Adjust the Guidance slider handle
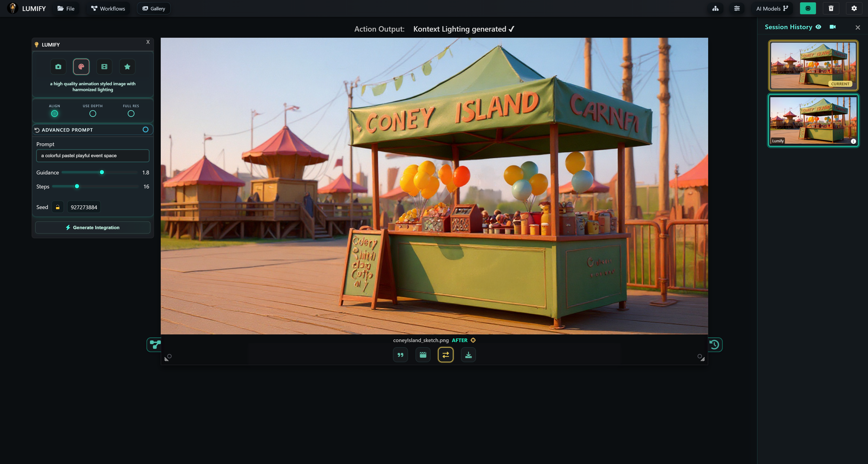Image resolution: width=868 pixels, height=464 pixels. (x=102, y=172)
